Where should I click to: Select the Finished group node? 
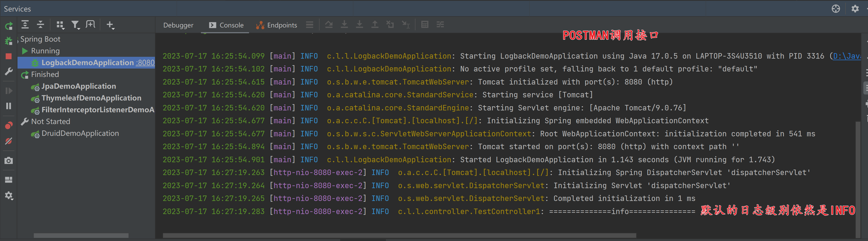pyautogui.click(x=45, y=74)
